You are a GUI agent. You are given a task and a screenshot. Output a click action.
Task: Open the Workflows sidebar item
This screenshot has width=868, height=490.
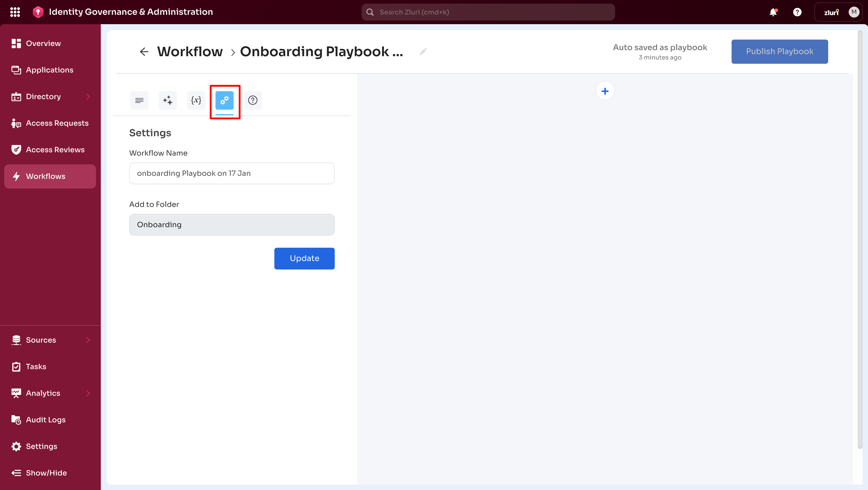[46, 176]
